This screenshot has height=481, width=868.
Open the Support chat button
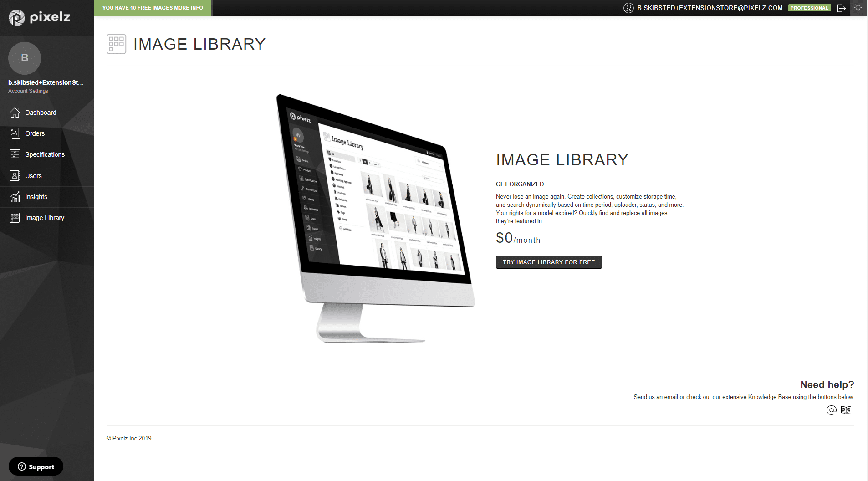36,466
